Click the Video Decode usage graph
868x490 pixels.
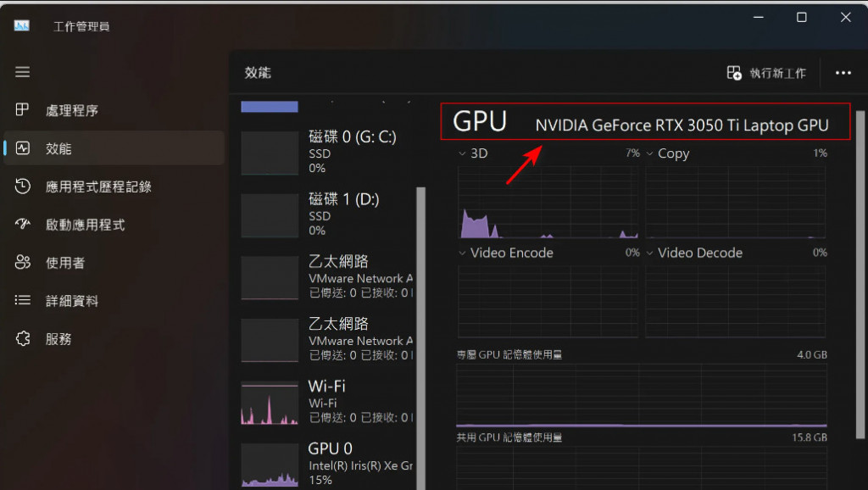pyautogui.click(x=735, y=301)
